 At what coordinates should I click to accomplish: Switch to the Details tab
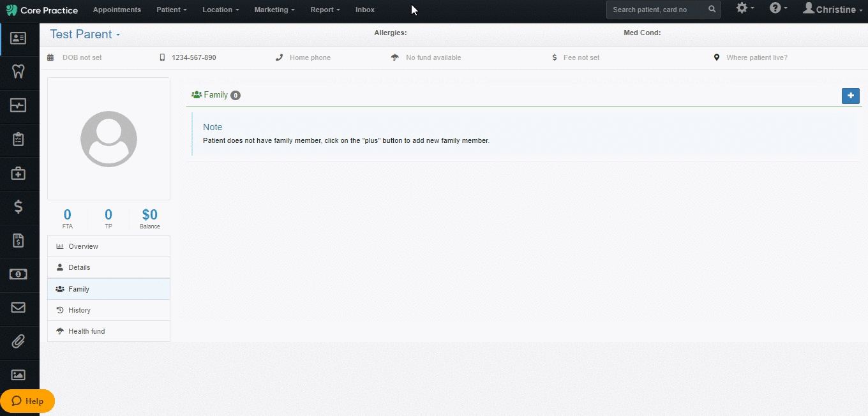(x=108, y=267)
